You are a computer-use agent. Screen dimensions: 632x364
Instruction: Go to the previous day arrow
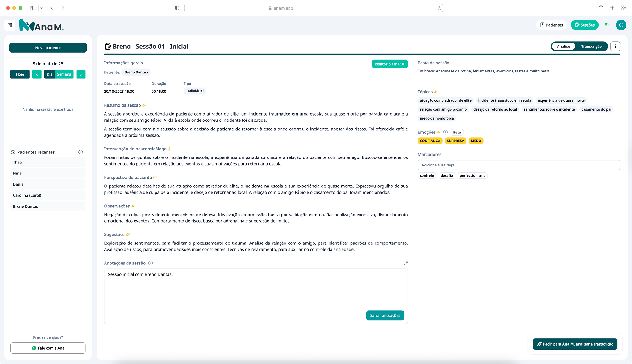point(37,74)
